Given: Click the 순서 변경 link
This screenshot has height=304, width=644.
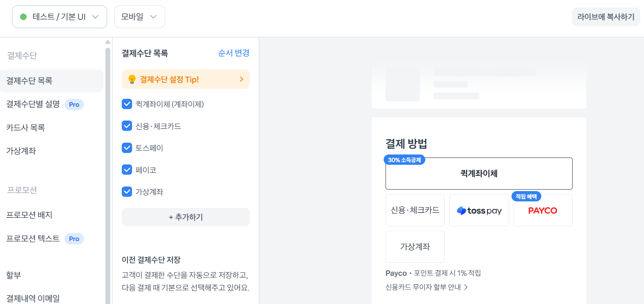Looking at the screenshot, I should (x=234, y=53).
